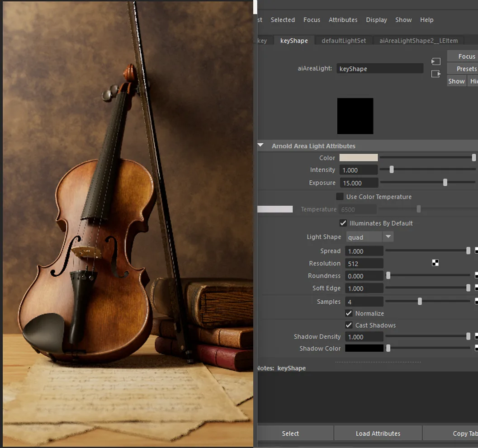Click the Presets button
This screenshot has height=448, width=478.
click(x=464, y=69)
